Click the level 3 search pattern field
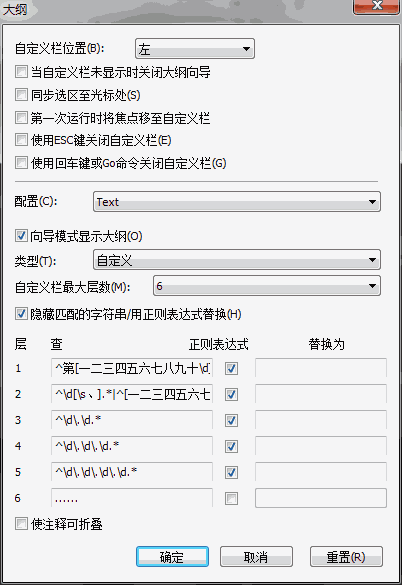 coord(132,420)
